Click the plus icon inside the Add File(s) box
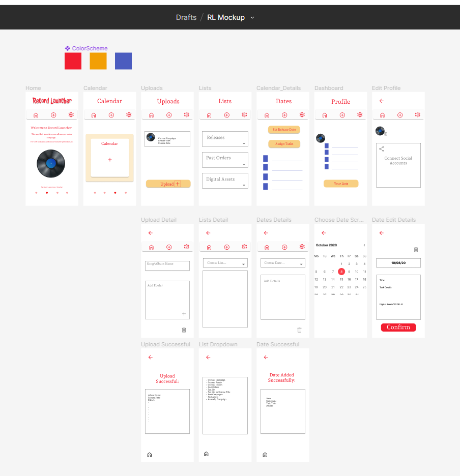460x476 pixels. pos(184,314)
